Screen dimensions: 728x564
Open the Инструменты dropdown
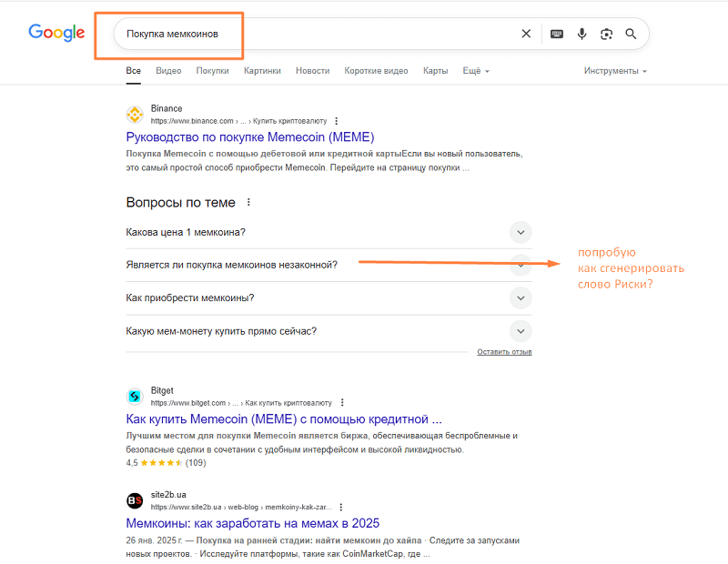(x=615, y=71)
